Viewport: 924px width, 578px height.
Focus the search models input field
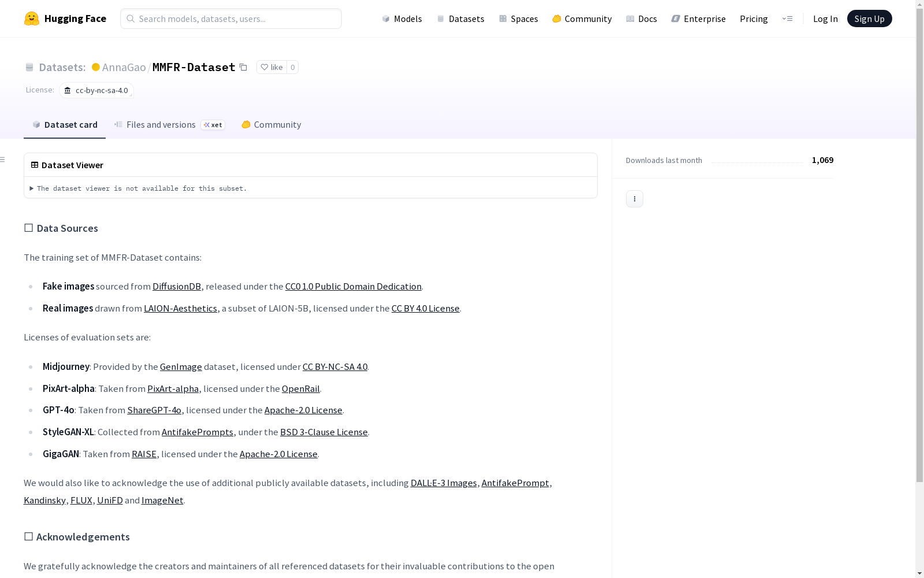(231, 18)
